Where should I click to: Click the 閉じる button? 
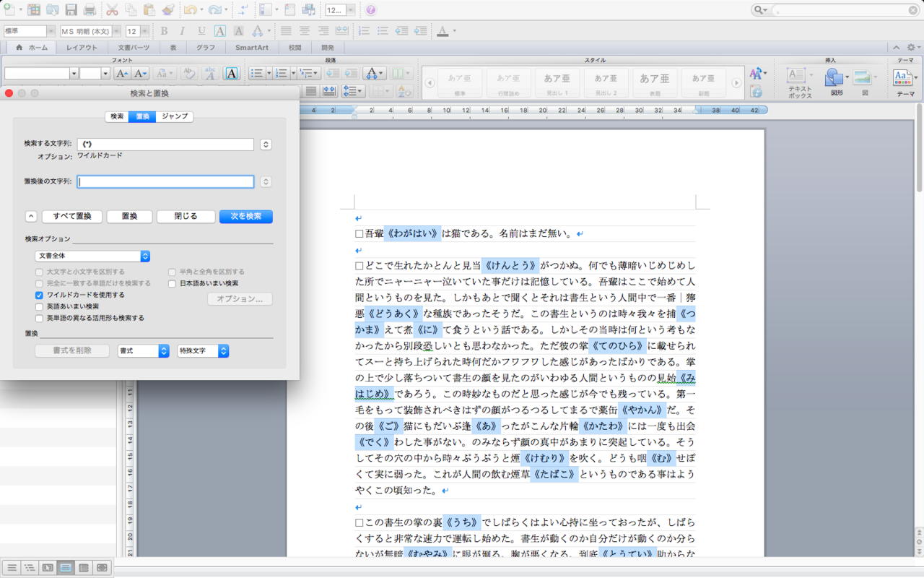tap(186, 217)
